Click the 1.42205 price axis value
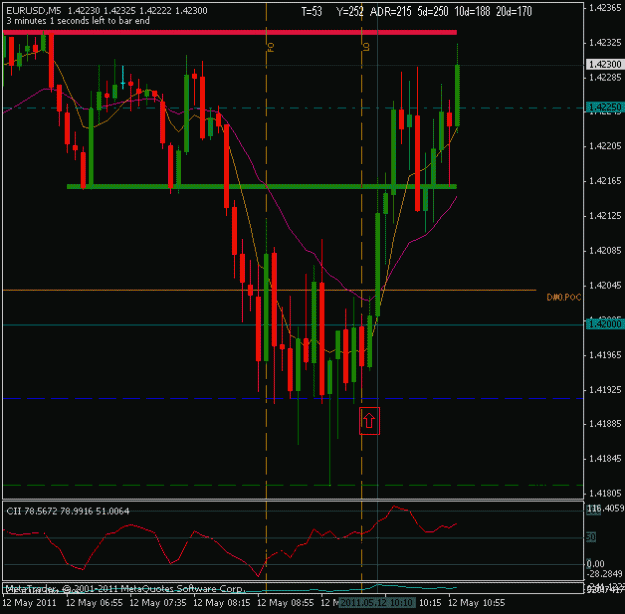Screen dimensions: 625x614 [605, 146]
